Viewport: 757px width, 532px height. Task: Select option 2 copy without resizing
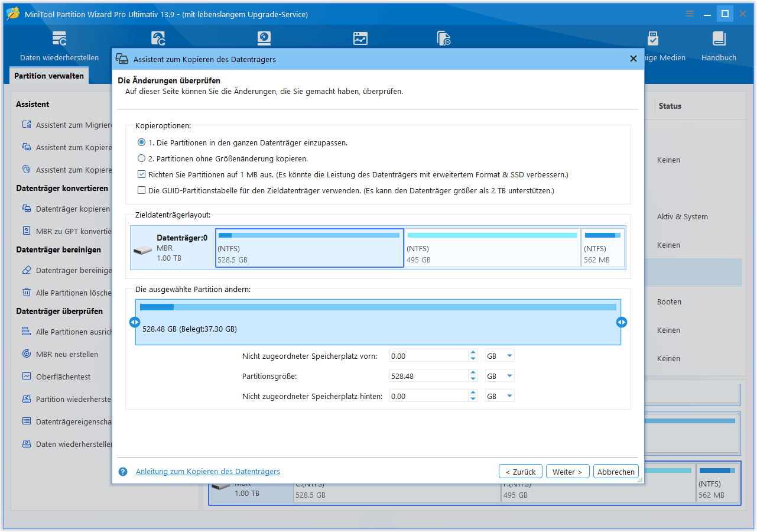click(141, 158)
